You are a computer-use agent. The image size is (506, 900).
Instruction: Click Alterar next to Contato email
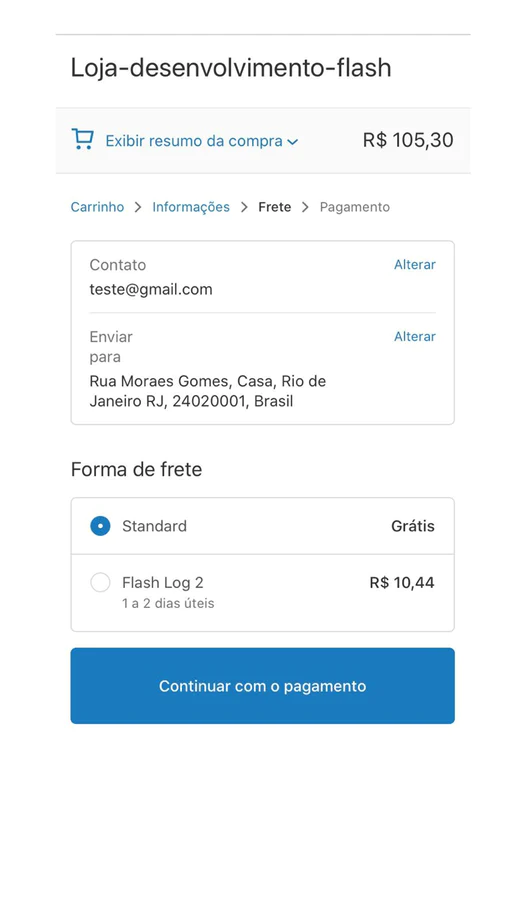click(415, 265)
